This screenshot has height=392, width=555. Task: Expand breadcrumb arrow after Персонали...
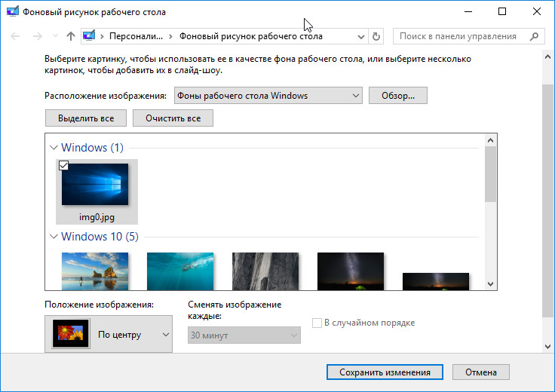tap(170, 36)
